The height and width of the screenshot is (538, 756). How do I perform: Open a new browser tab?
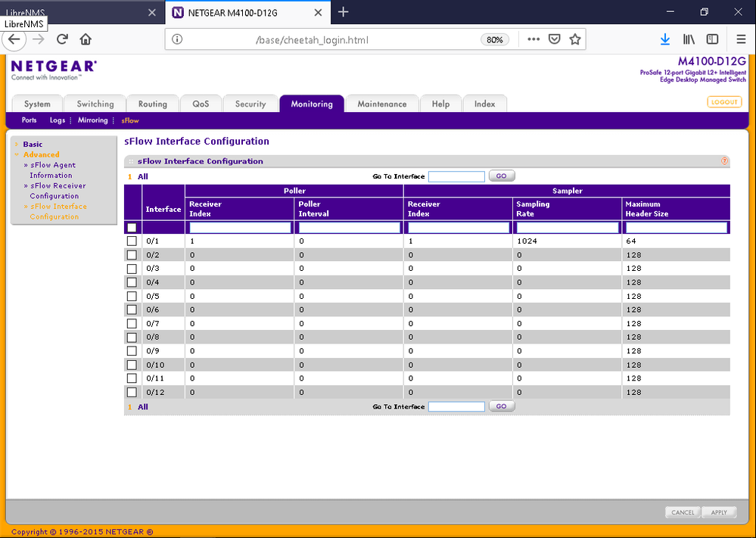(344, 12)
